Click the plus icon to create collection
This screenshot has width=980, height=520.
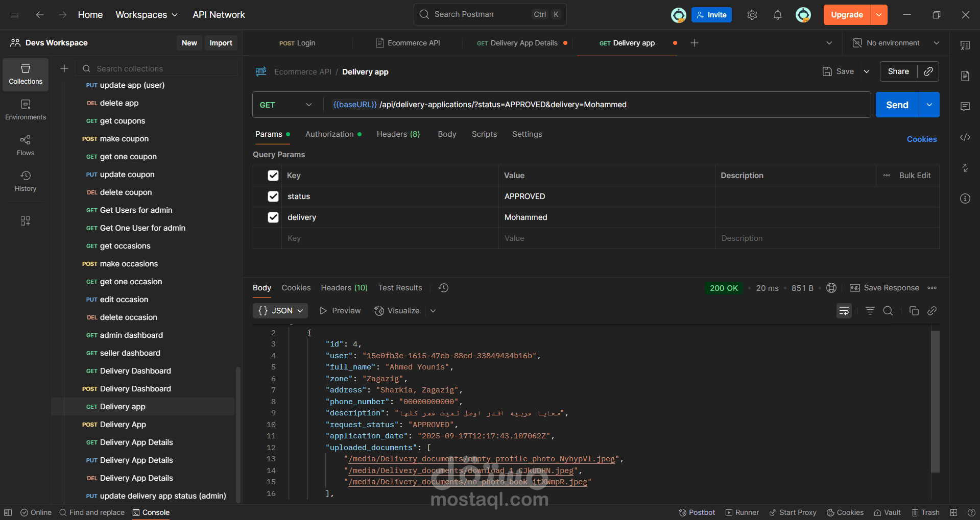click(x=64, y=68)
